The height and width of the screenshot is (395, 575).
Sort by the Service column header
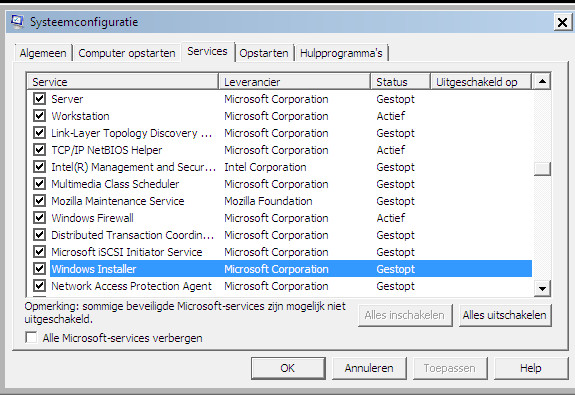point(123,81)
